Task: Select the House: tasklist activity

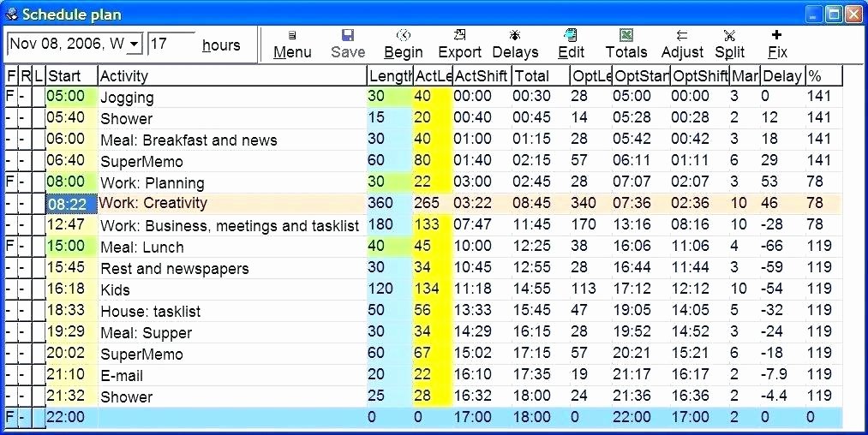Action: (232, 311)
